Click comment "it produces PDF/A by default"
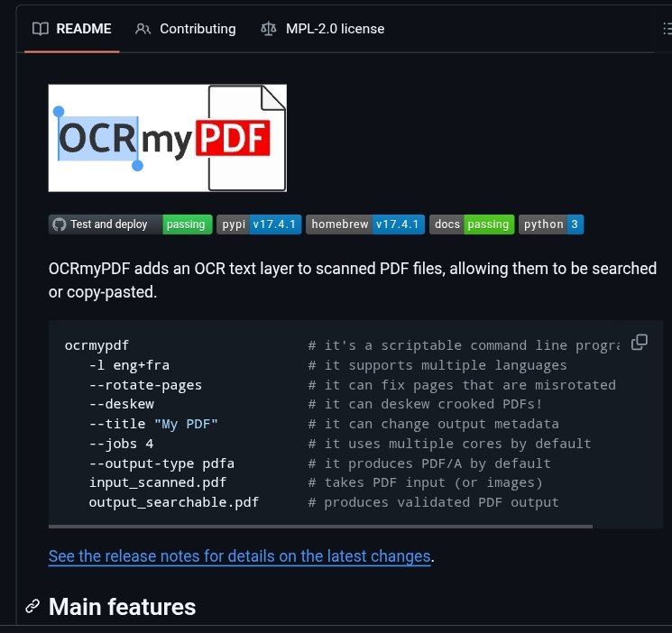672x633 pixels. (x=429, y=463)
